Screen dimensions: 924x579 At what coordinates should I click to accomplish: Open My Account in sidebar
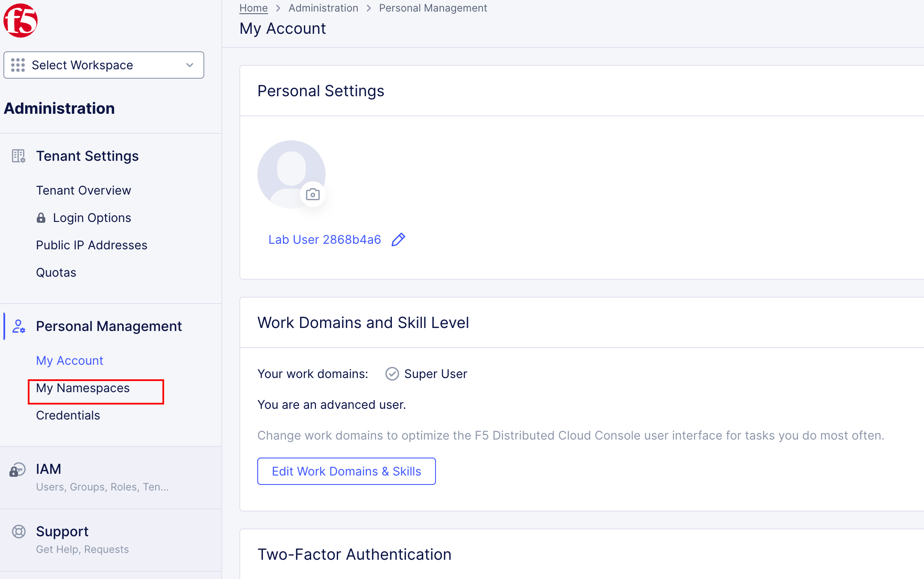click(70, 360)
